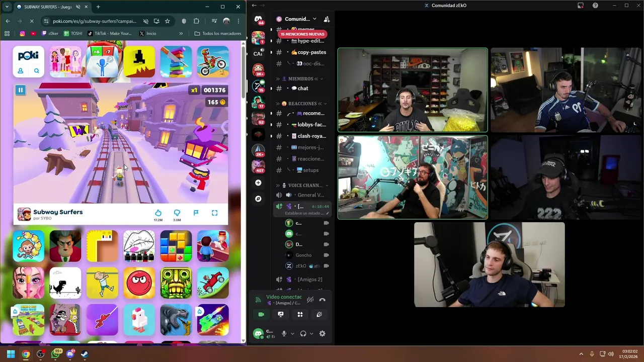Image resolution: width=644 pixels, height=362 pixels.
Task: Open the Chrome apps grid shortcut
Action: (7, 34)
